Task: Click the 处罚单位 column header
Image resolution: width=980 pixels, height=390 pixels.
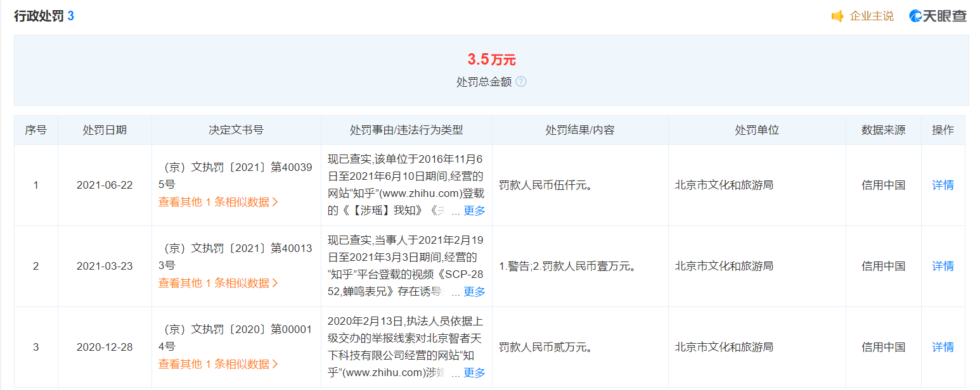Action: (x=757, y=130)
